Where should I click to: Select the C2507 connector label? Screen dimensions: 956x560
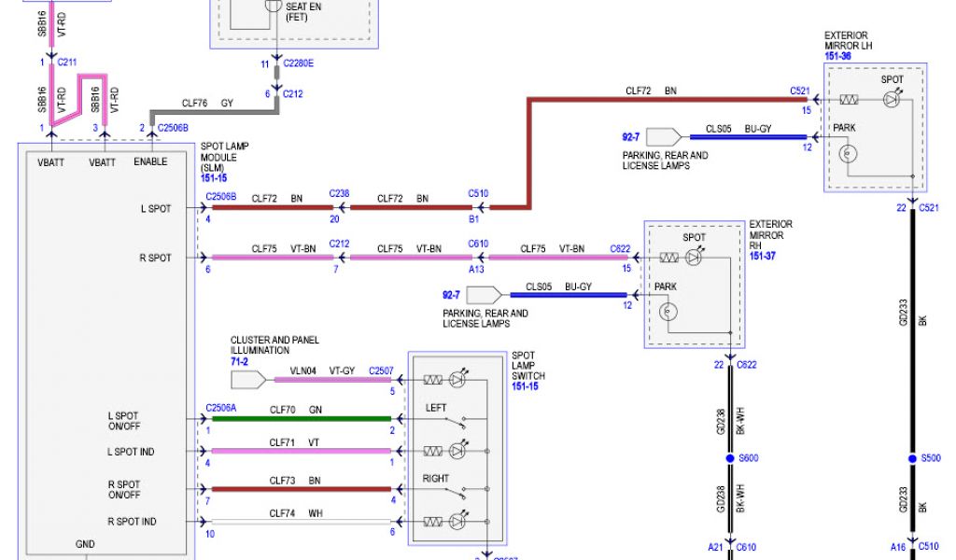(x=380, y=371)
